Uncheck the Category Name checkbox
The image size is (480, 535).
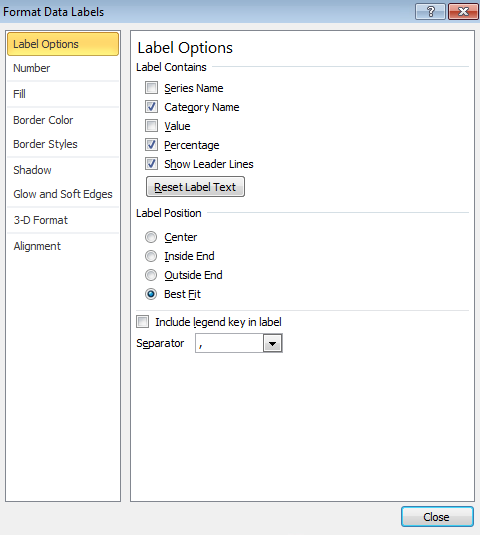tap(151, 107)
